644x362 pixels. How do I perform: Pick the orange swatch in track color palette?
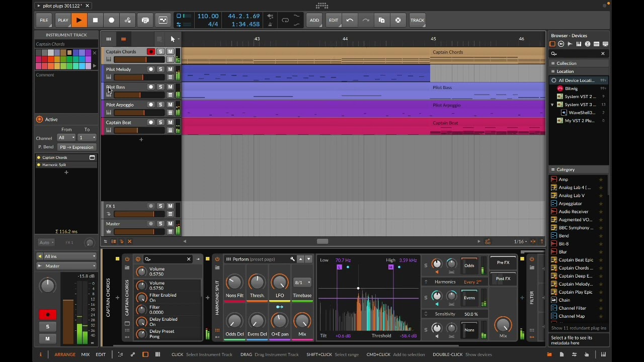click(50, 59)
